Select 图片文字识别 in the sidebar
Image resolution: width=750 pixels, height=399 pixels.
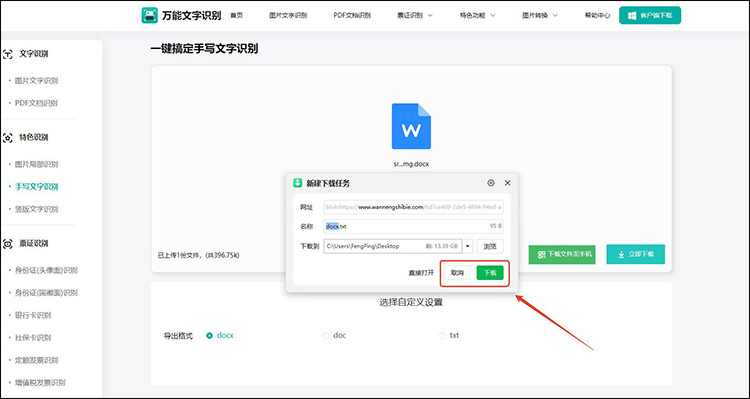click(36, 81)
